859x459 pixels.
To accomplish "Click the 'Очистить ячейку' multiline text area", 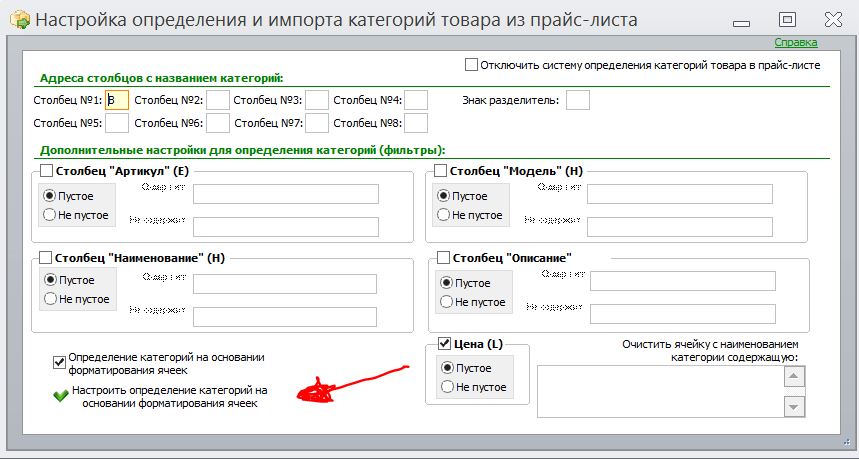I will [660, 392].
